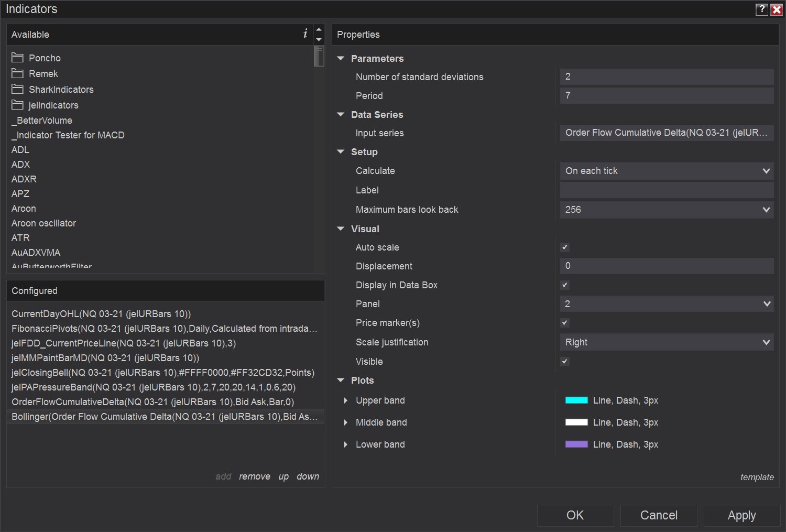Open the Scale justification dropdown
786x532 pixels.
coord(667,342)
